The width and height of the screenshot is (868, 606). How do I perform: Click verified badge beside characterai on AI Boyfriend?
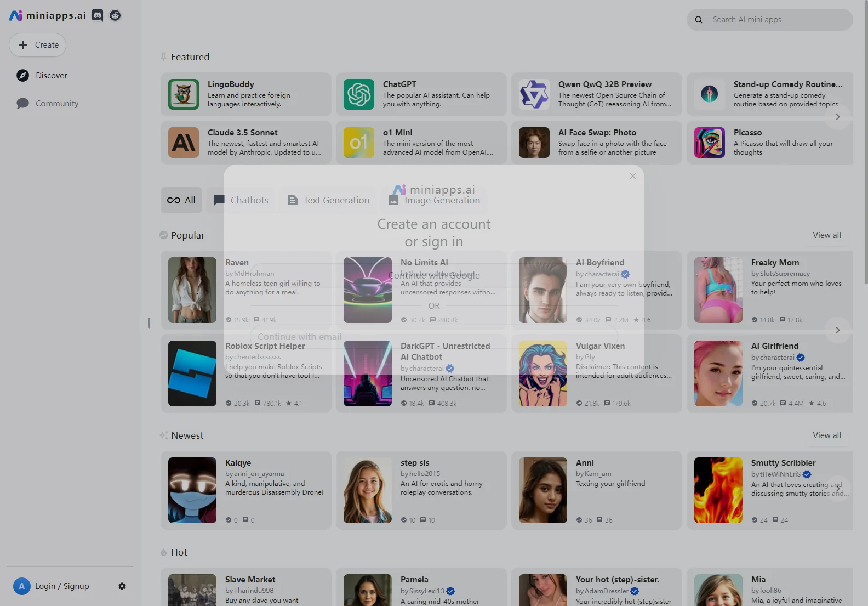[625, 274]
